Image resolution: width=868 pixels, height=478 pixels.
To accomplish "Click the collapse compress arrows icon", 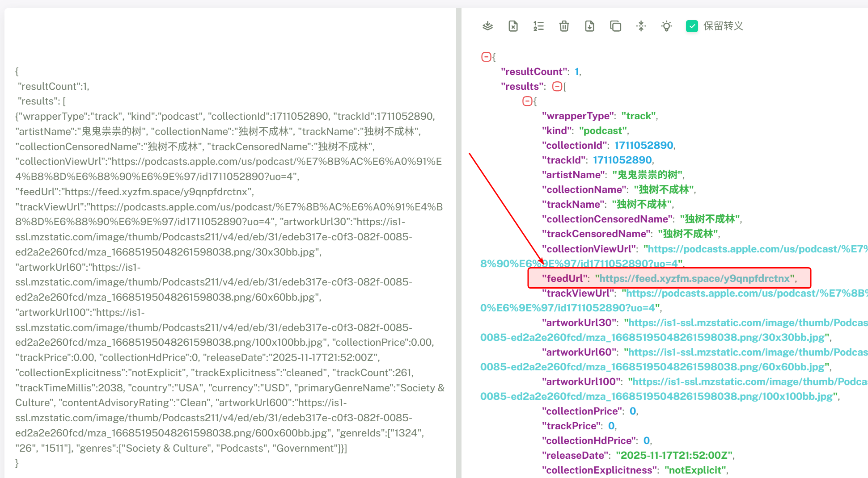I will (x=641, y=26).
